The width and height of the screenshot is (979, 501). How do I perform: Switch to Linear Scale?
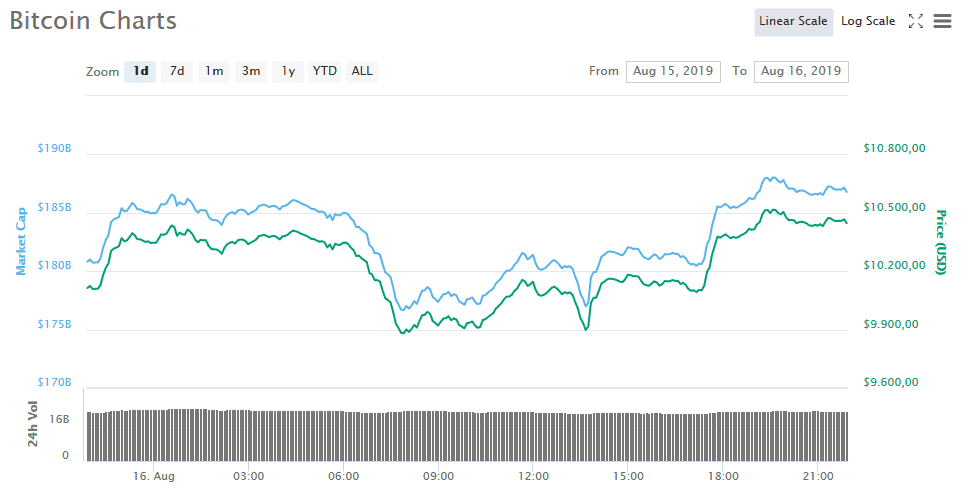[x=793, y=21]
